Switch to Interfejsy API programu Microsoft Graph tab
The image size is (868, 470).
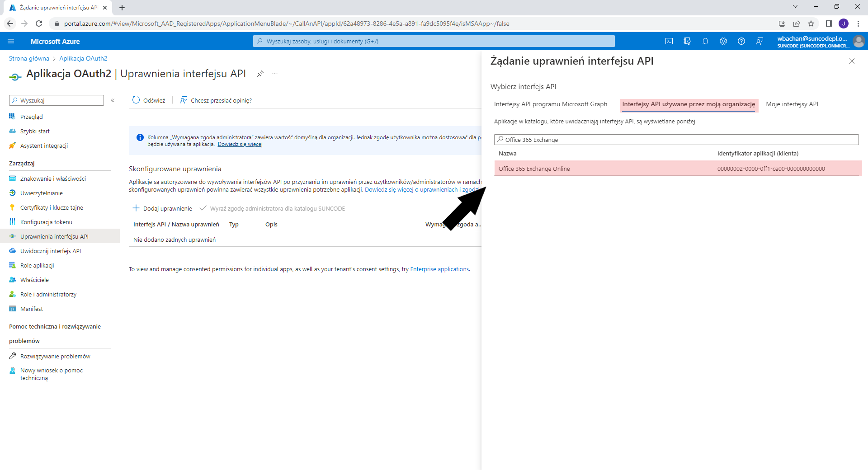point(550,104)
